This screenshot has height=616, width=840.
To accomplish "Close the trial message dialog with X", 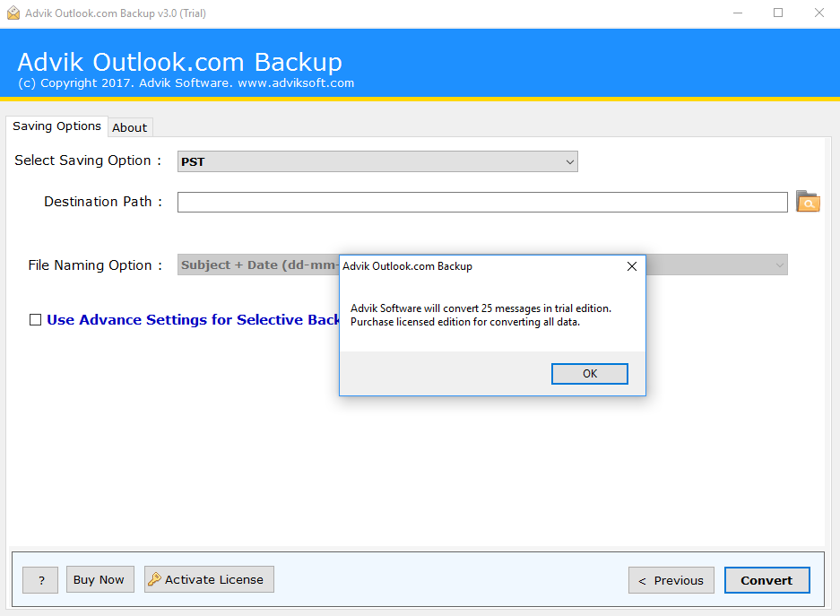I will pos(632,266).
